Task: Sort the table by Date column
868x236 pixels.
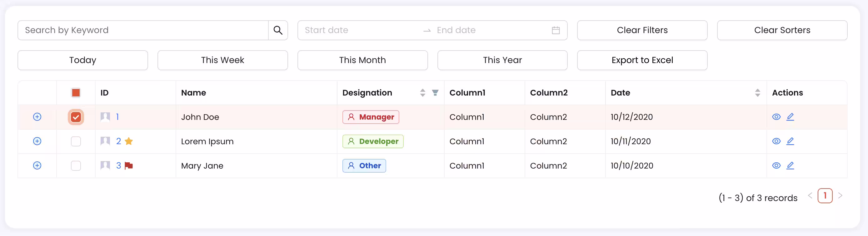Action: [757, 93]
